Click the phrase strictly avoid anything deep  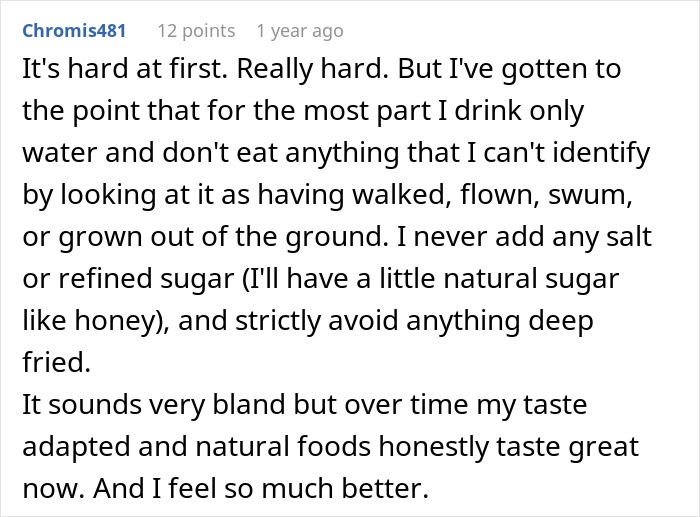click(414, 321)
